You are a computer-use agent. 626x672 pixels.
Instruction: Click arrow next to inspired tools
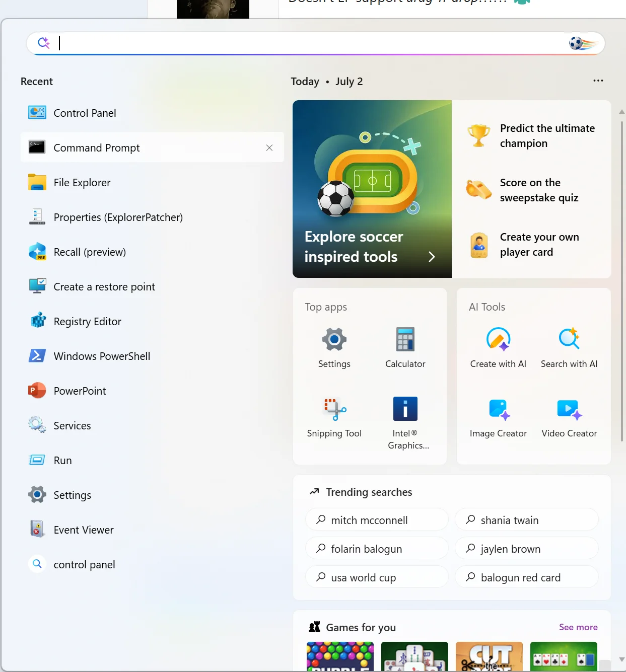coord(432,257)
